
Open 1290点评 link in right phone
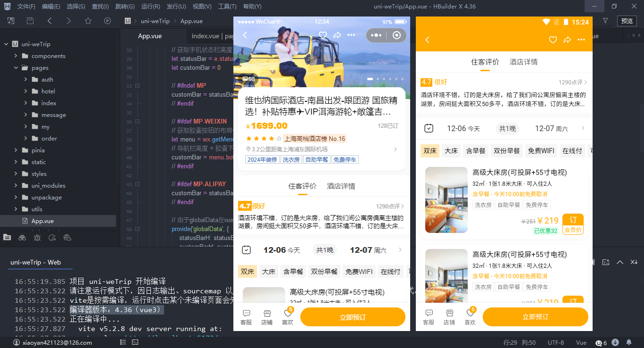[x=573, y=82]
